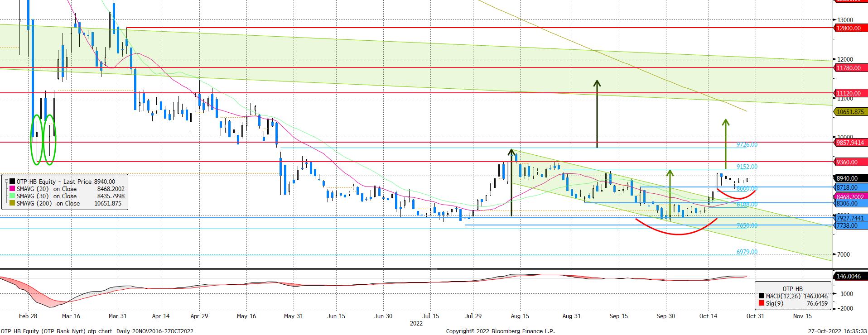
Task: Click the black OTP HB Equity color swatch
Action: click(12, 182)
